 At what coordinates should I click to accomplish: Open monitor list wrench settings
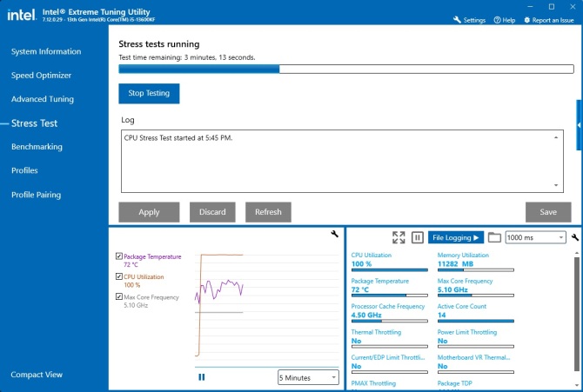pyautogui.click(x=574, y=237)
